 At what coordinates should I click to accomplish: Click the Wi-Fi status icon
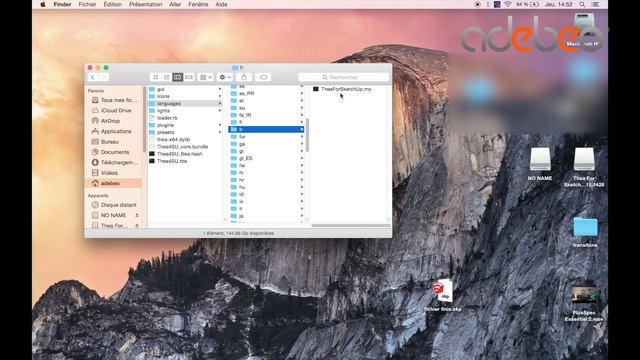pyautogui.click(x=508, y=4)
